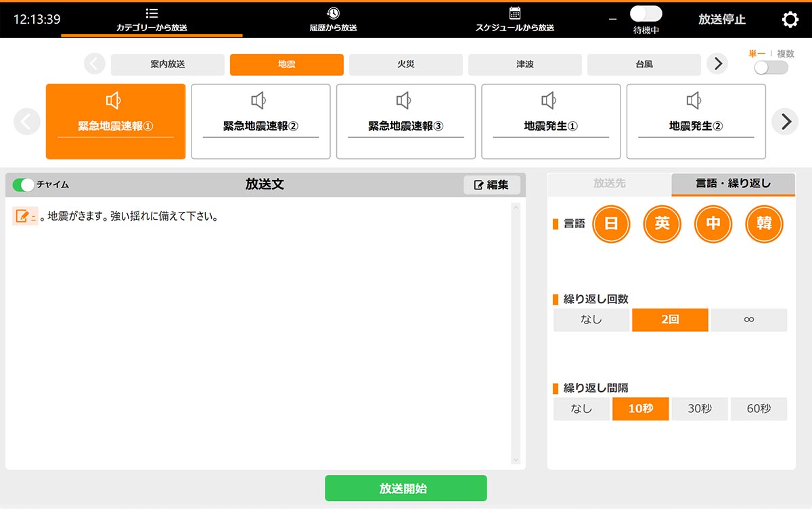
Task: Set repeat interval to 30秒
Action: (x=700, y=409)
